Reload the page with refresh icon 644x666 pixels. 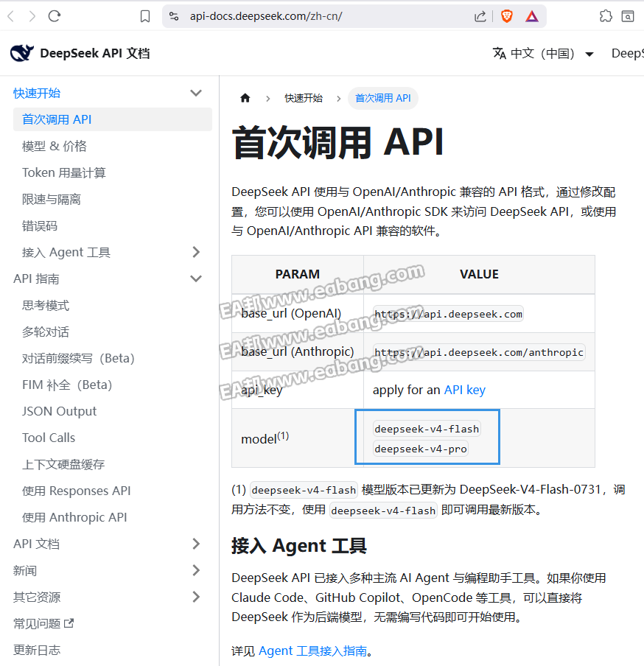55,16
